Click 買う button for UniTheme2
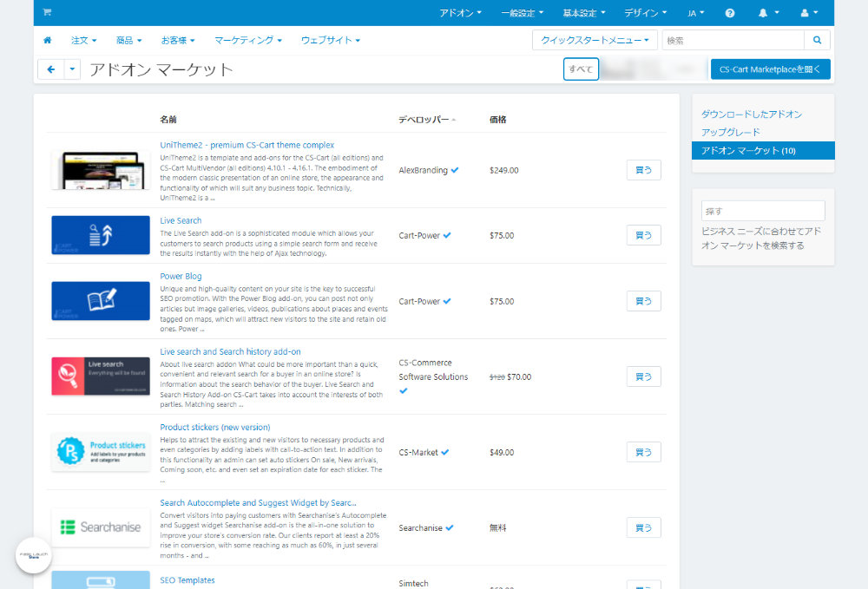This screenshot has width=868, height=589. click(643, 170)
